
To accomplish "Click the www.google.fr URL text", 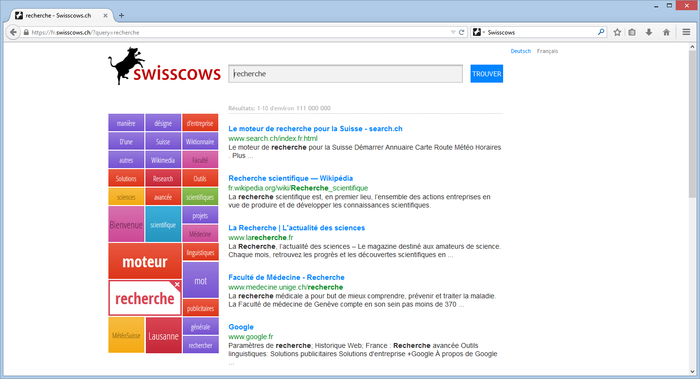I will pyautogui.click(x=250, y=337).
